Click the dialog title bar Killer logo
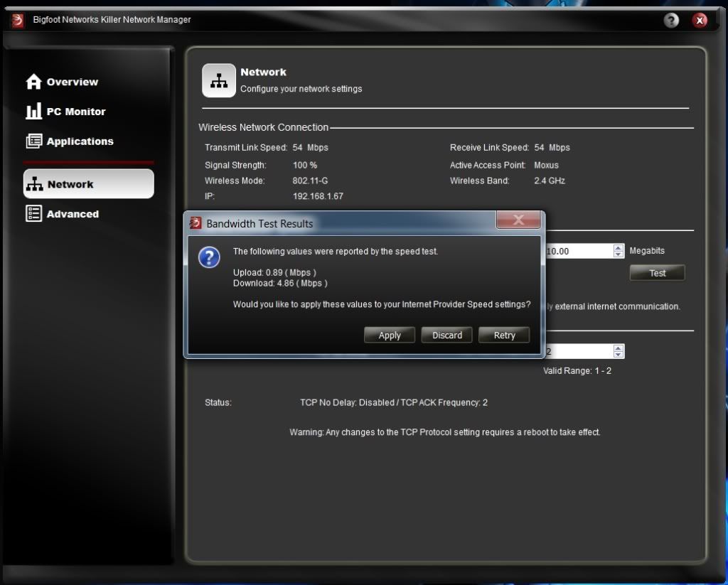728x585 pixels. tap(196, 223)
